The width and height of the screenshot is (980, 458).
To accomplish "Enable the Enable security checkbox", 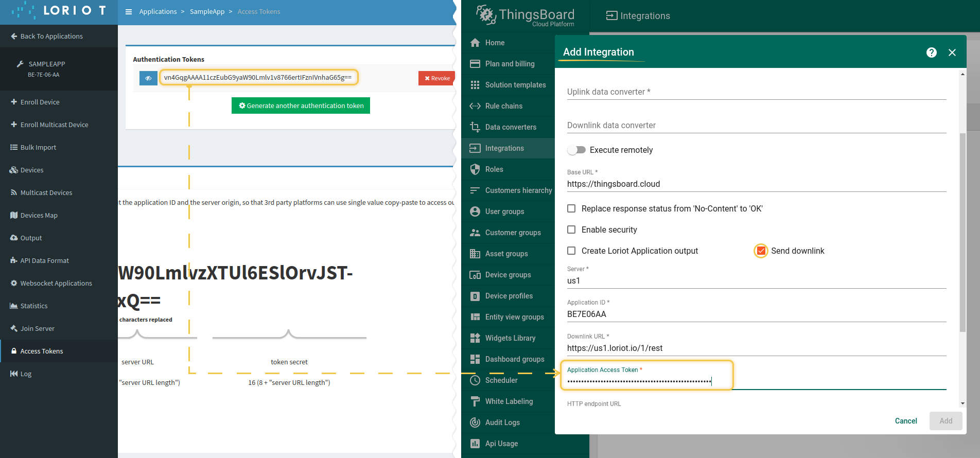I will coord(571,230).
